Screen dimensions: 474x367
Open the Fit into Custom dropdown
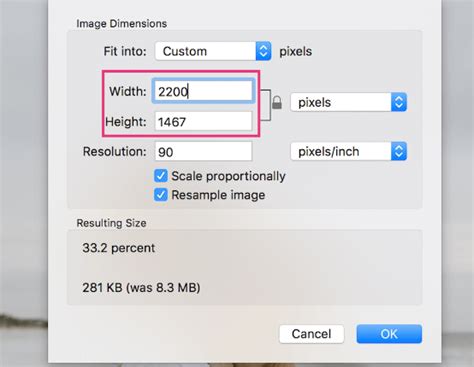coord(213,51)
